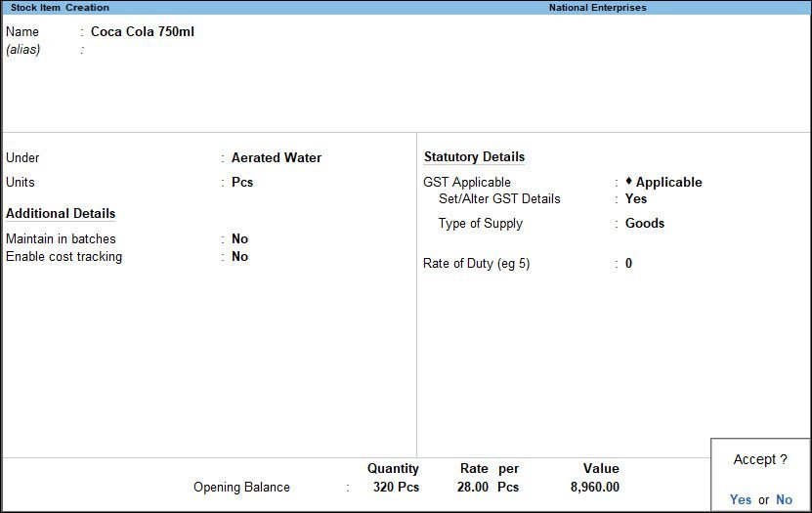Toggle the Set/Alter GST Details value
This screenshot has width=812, height=513.
636,198
